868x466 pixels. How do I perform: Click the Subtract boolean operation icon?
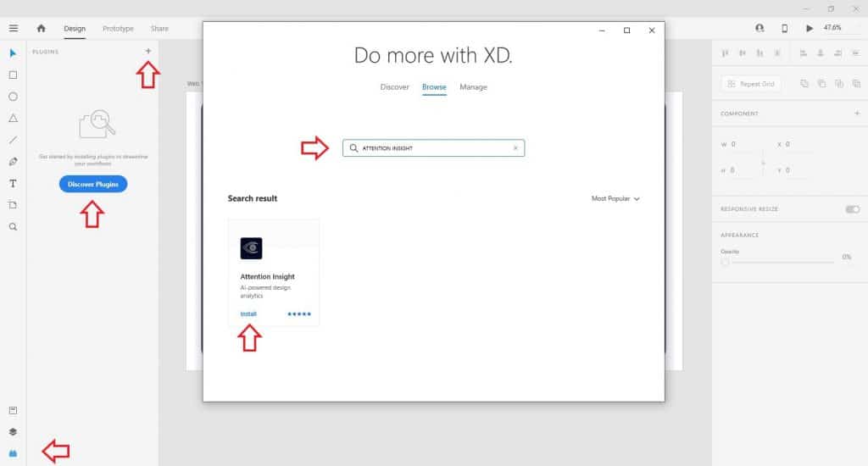click(x=821, y=84)
